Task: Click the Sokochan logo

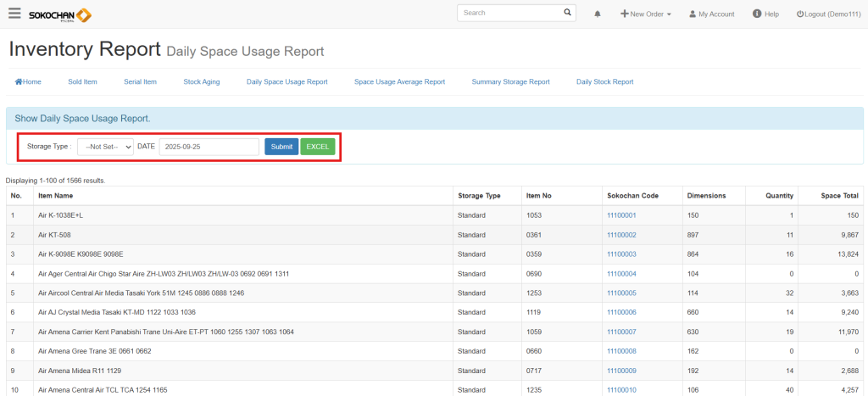Action: [59, 15]
